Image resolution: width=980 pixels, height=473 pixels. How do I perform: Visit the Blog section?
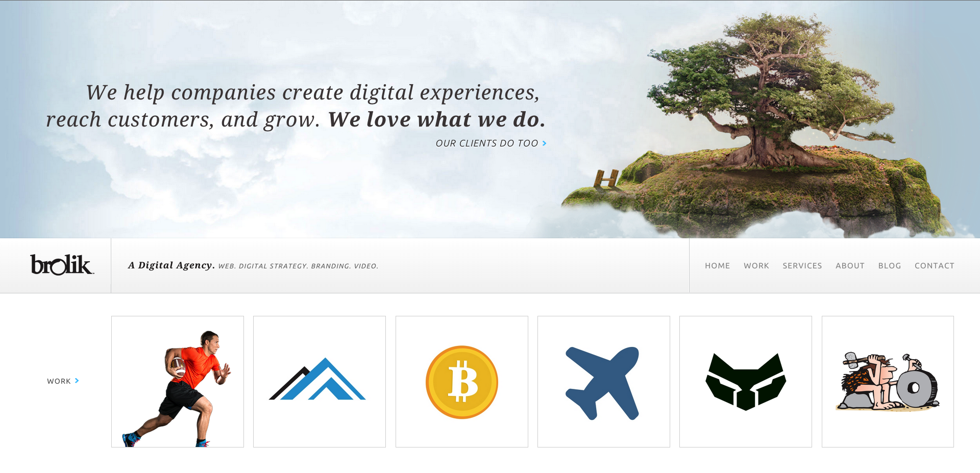pos(889,266)
